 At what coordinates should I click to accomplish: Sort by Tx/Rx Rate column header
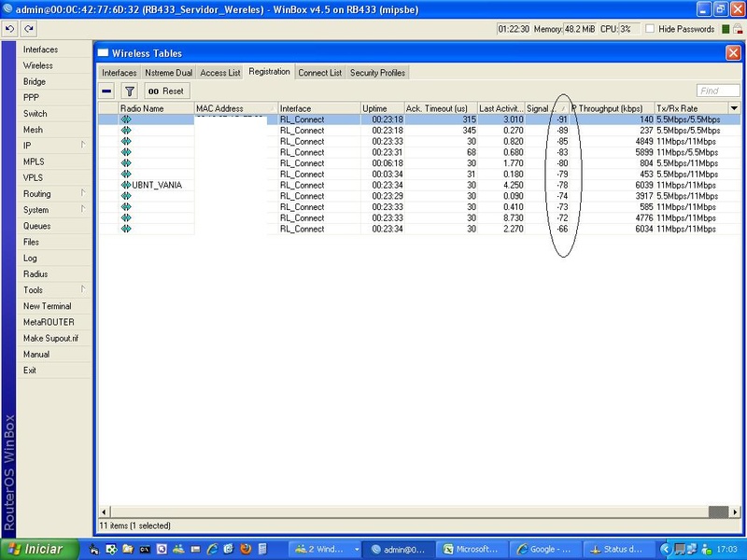691,108
